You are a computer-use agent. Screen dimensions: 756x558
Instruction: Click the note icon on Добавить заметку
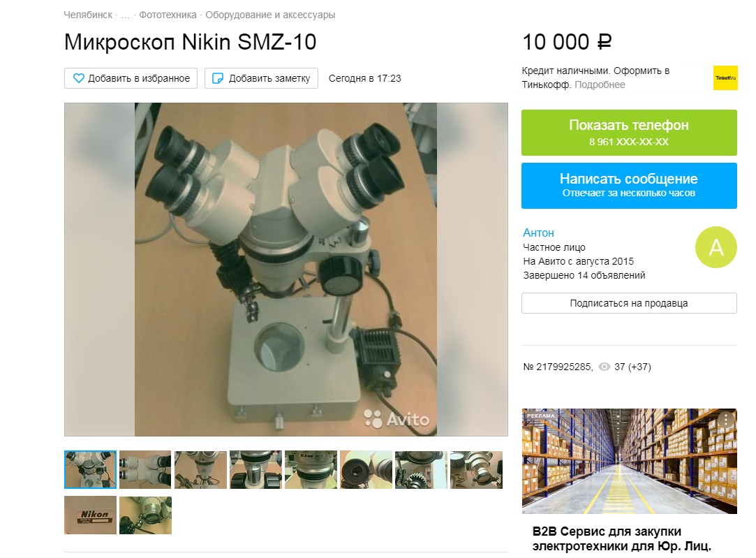pos(218,78)
